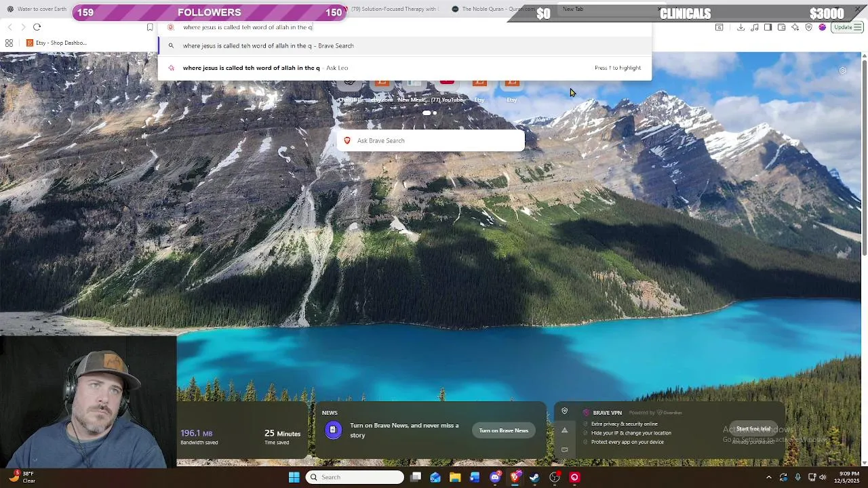This screenshot has height=488, width=868.
Task: Select the bottom icon in widget sidebar
Action: tap(564, 449)
